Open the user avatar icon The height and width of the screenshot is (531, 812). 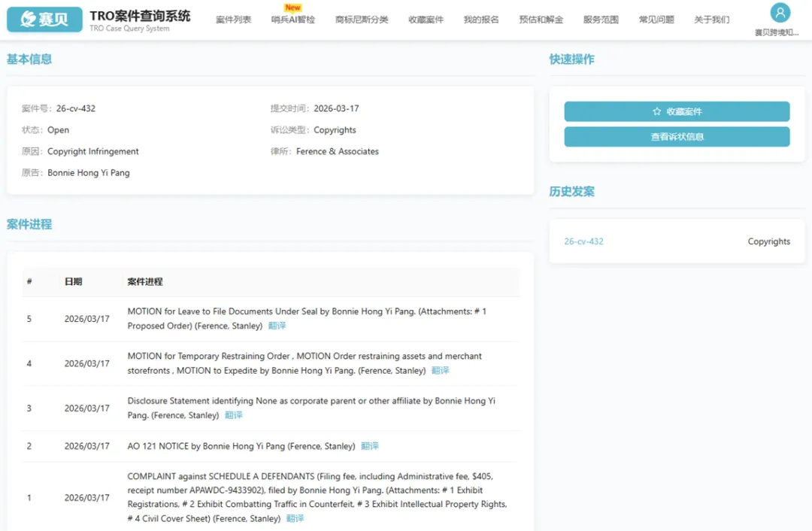pyautogui.click(x=780, y=13)
